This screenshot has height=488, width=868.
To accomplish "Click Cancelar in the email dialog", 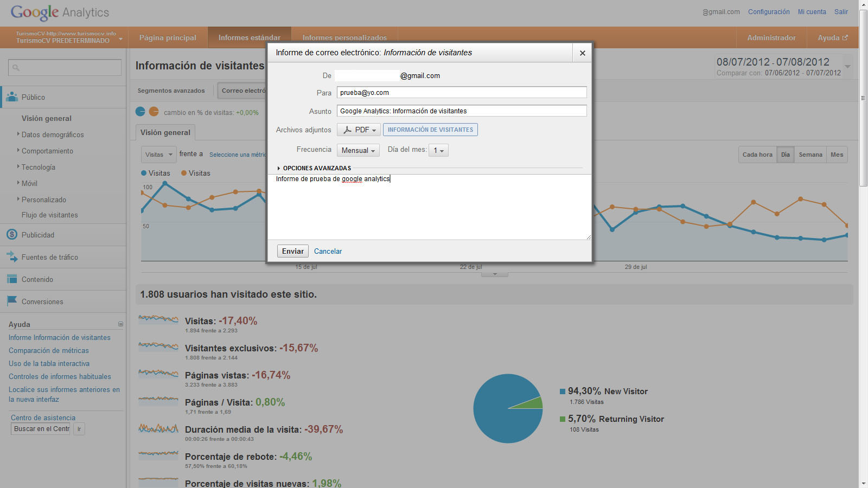I will coord(328,251).
